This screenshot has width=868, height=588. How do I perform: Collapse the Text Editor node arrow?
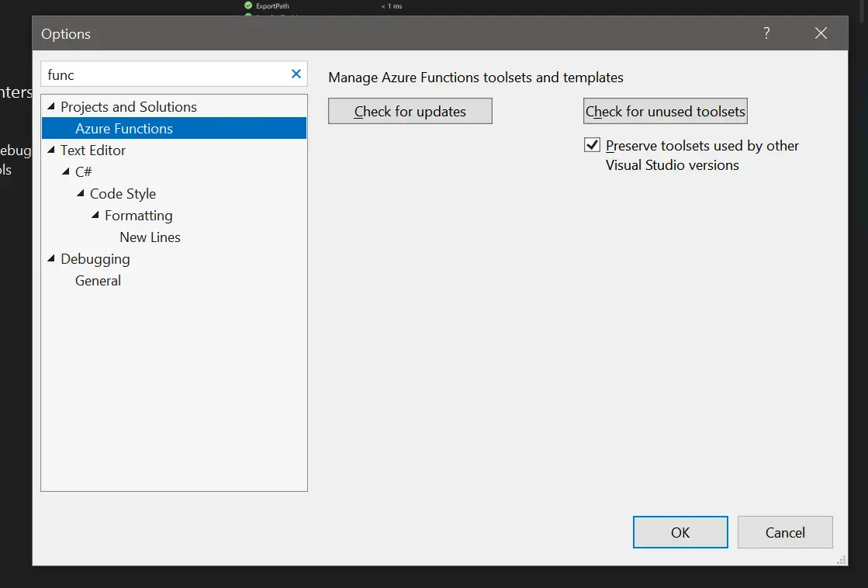coord(51,150)
